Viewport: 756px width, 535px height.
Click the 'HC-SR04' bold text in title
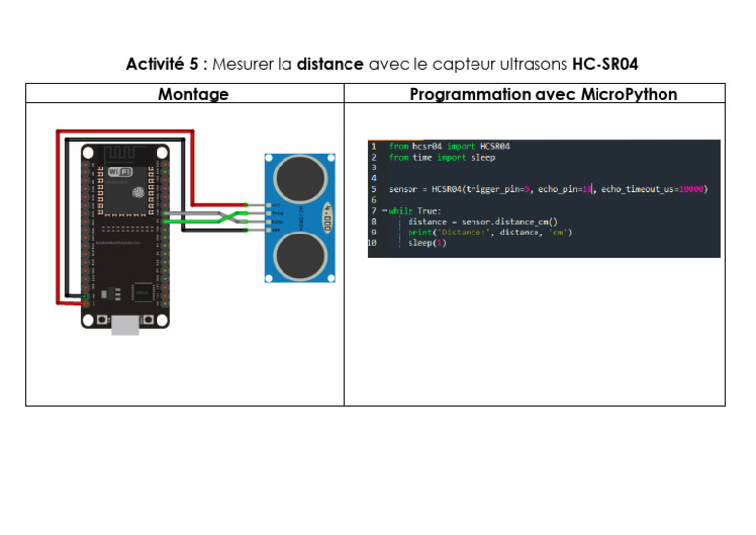point(605,64)
